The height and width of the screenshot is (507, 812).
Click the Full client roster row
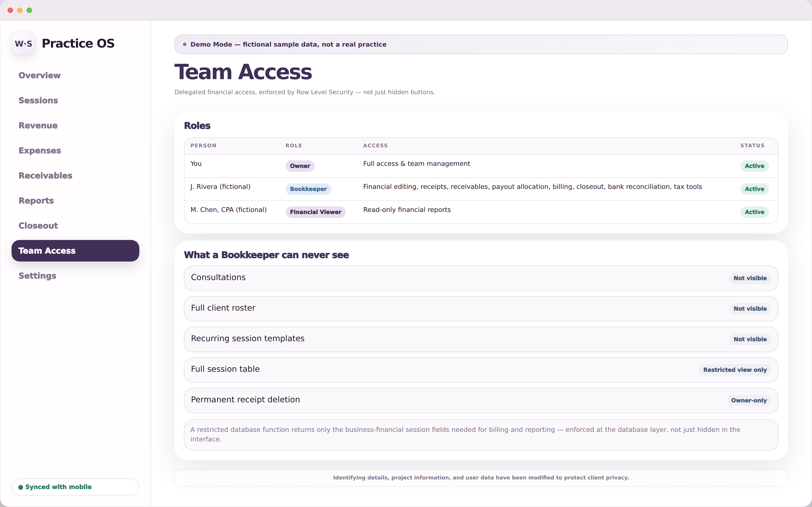point(481,309)
